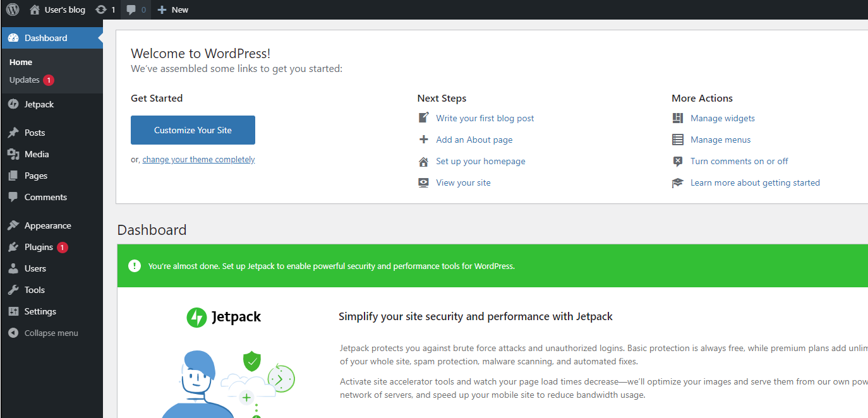Click the Posts pushpin icon
Screen dimensions: 868x418
[13, 133]
